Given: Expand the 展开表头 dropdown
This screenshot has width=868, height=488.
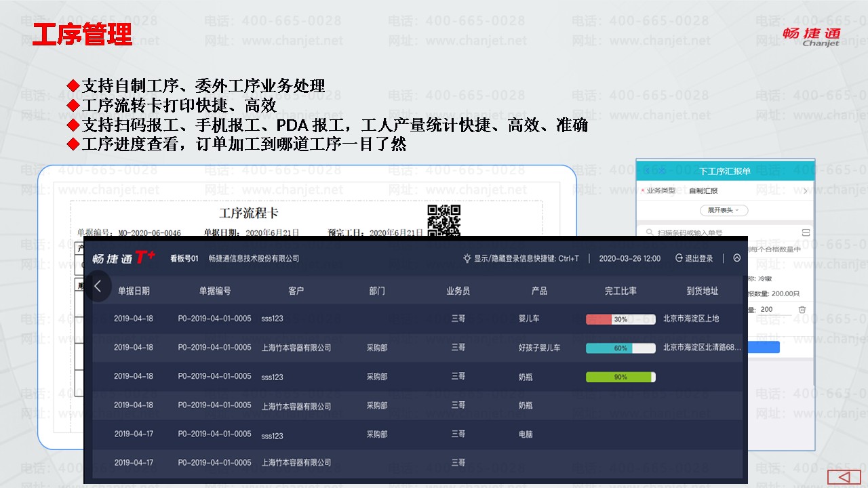Looking at the screenshot, I should 724,210.
